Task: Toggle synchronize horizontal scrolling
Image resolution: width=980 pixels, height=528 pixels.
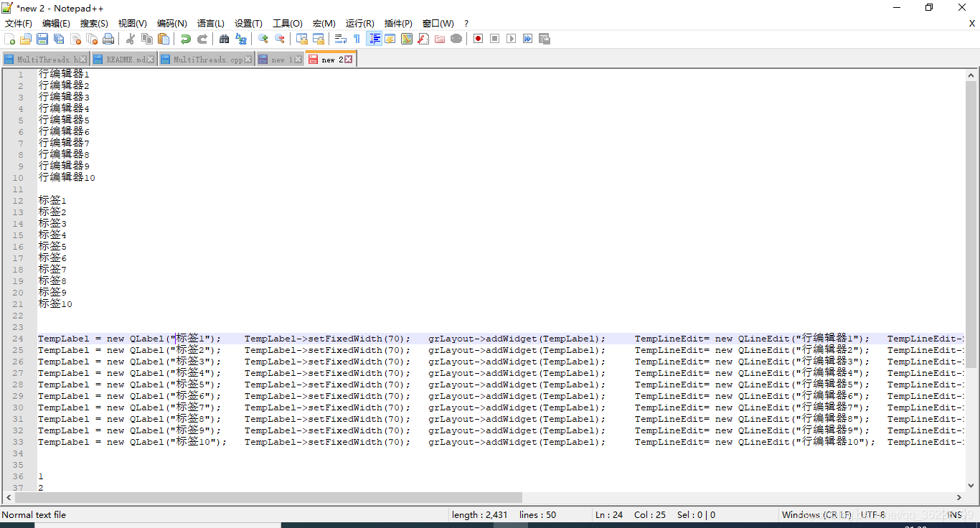Action: click(319, 39)
